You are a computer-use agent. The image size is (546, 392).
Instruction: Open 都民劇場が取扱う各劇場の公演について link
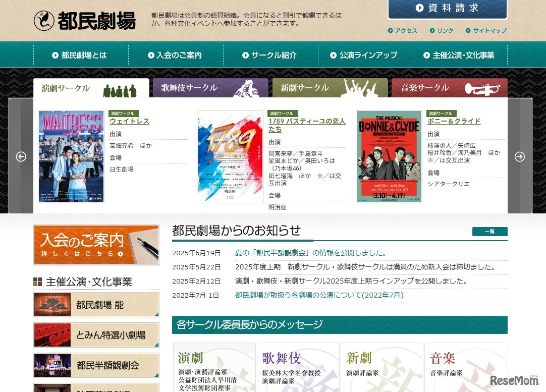(319, 295)
